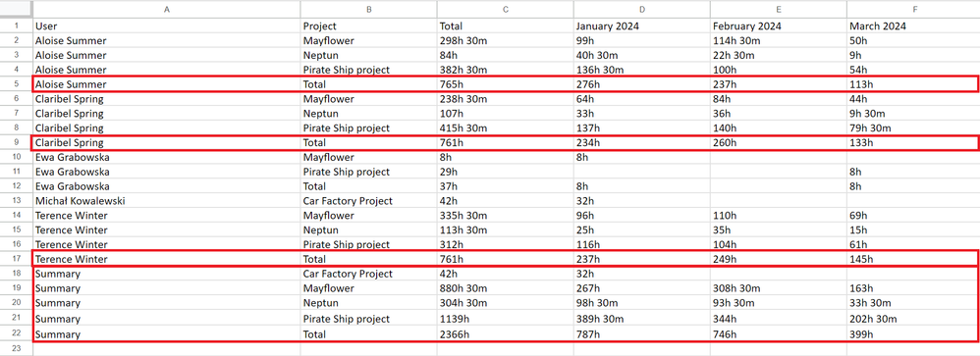
Task: Click the '93h 30m' summary cell
Action: (x=778, y=303)
